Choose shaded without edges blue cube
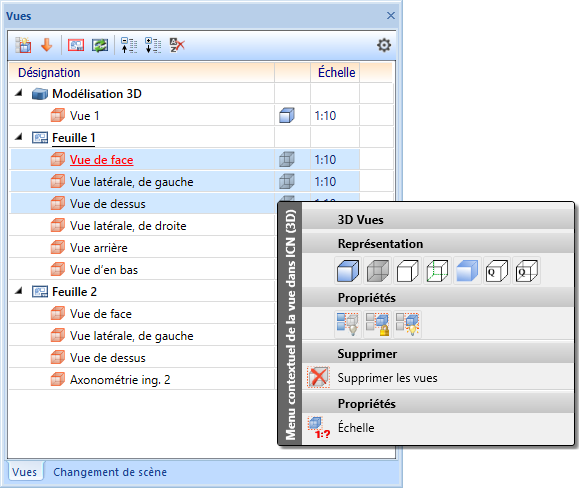 pyautogui.click(x=467, y=271)
